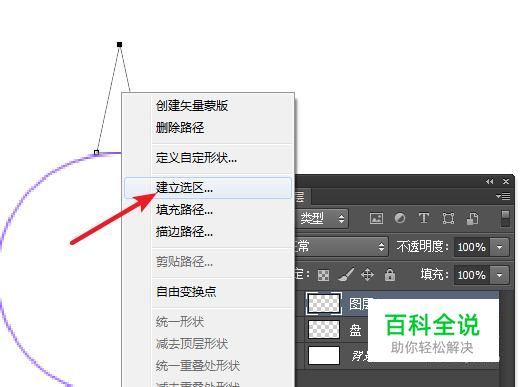Screen dimensions: 524x387
Task: Click the pixel layer filter icon
Action: tap(376, 219)
